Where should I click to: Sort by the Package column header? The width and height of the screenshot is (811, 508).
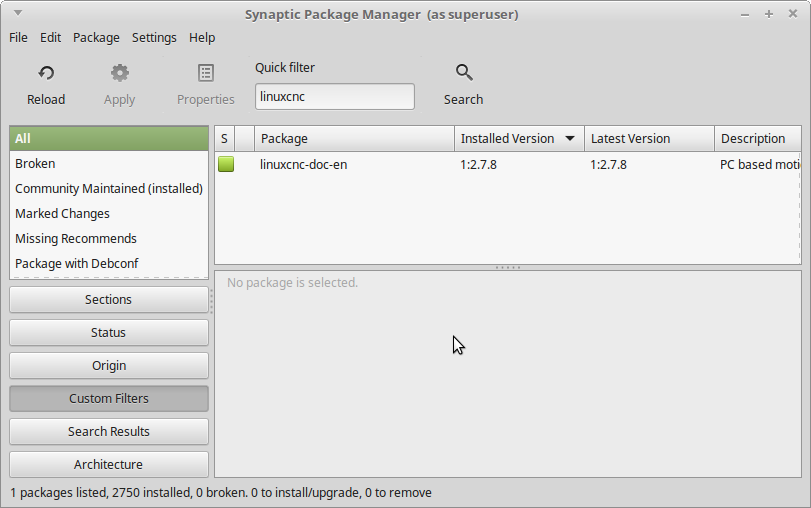[x=354, y=139]
